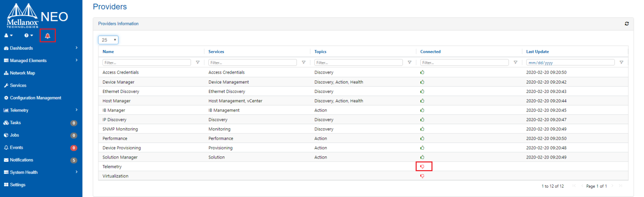
Task: Open the user account menu icon
Action: 8,36
